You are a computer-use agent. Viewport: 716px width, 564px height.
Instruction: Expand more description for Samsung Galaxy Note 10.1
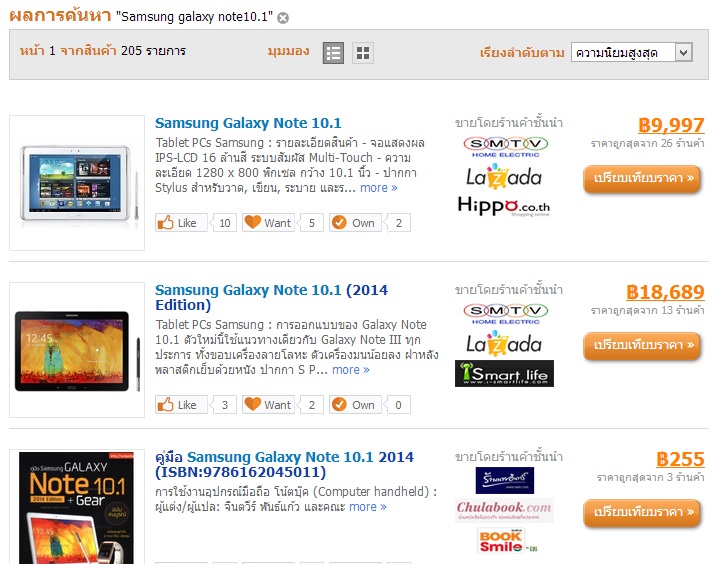coord(379,188)
